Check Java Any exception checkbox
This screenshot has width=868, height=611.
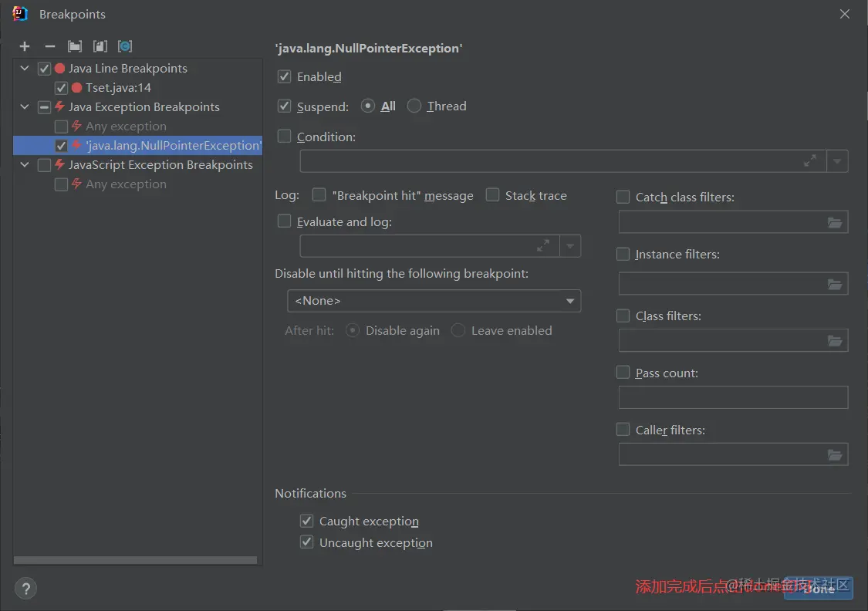(62, 127)
